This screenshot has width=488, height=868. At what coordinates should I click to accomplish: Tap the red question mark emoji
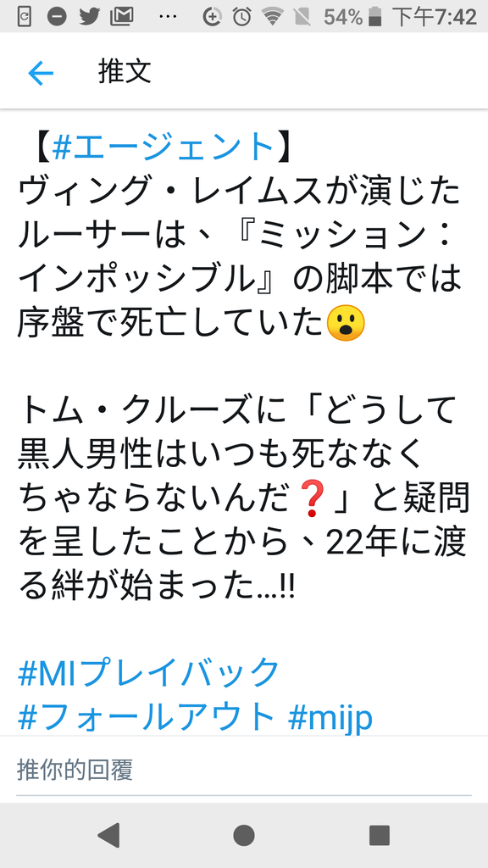312,498
